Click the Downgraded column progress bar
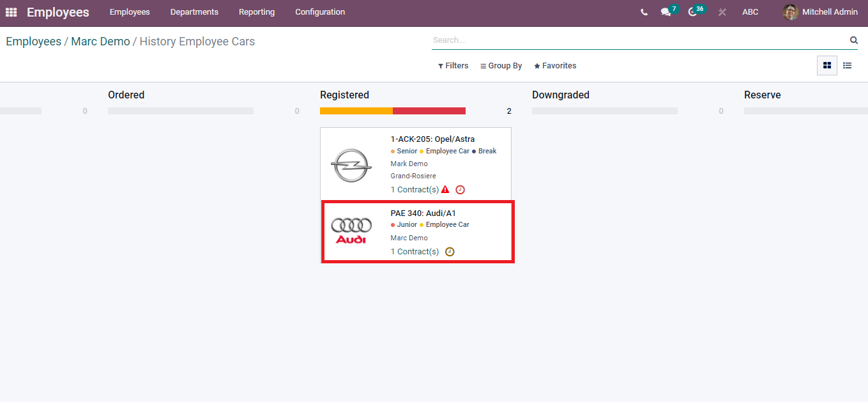This screenshot has width=868, height=402. (x=605, y=111)
